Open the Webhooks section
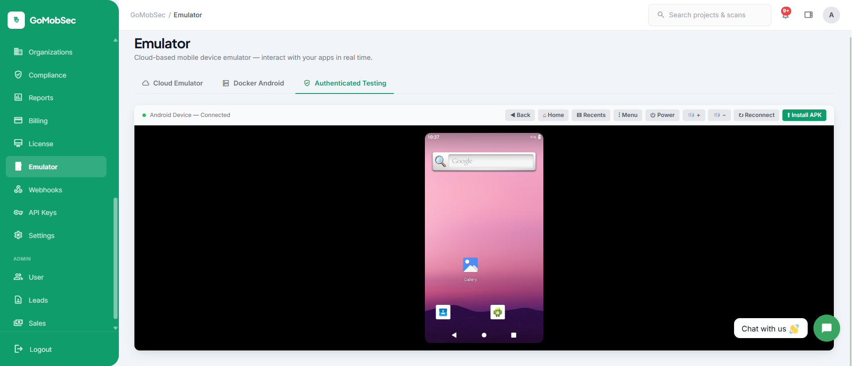 [56, 190]
